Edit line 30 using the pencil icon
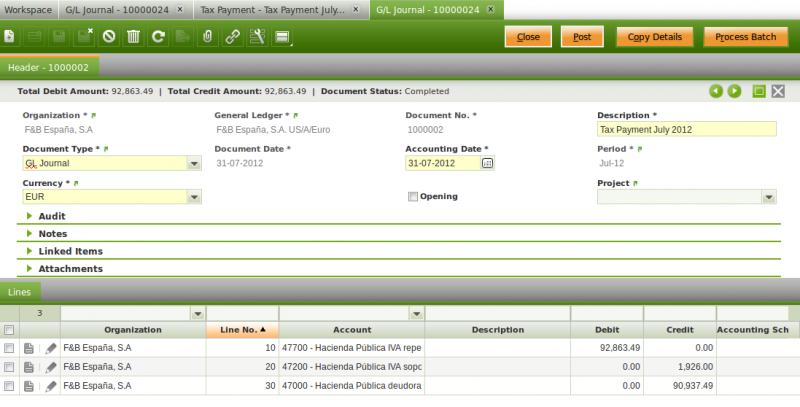The image size is (800, 407). tap(51, 386)
